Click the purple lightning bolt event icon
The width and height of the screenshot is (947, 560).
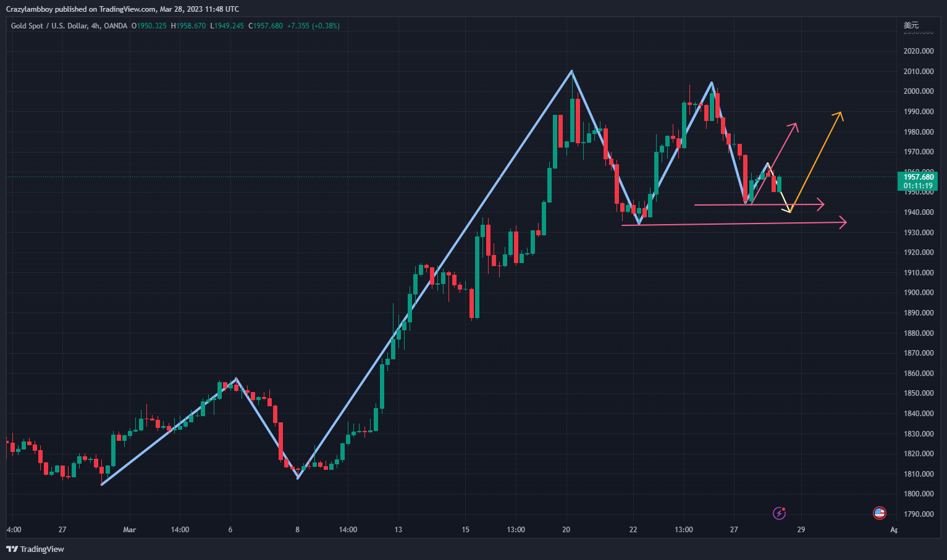pyautogui.click(x=780, y=513)
